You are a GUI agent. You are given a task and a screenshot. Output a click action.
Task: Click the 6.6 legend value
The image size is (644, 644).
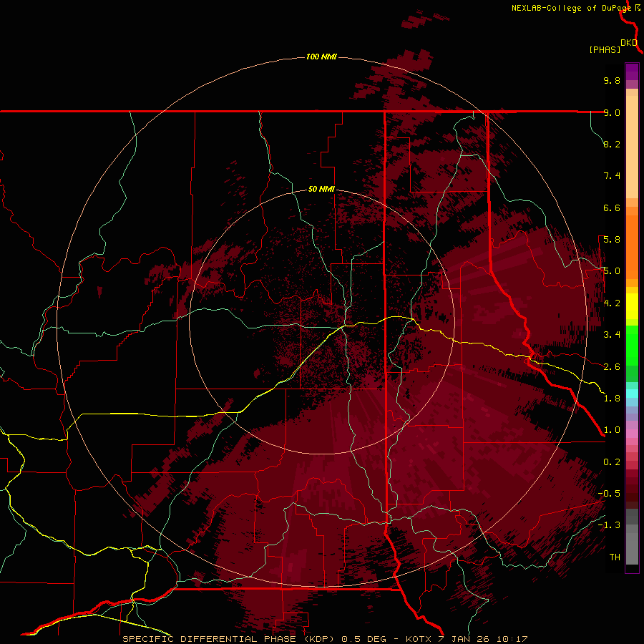tap(612, 208)
